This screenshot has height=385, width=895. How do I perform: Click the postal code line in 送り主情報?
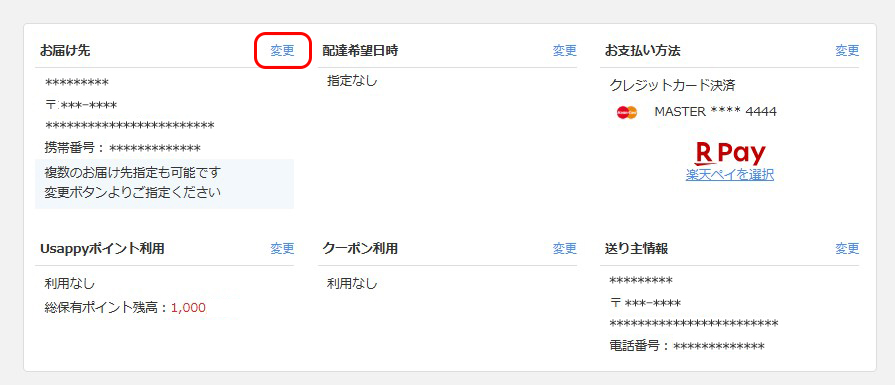(x=646, y=303)
